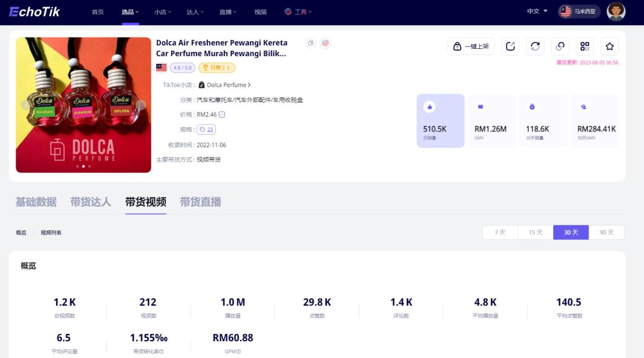
Task: Click the colorful AI icon beside title
Action: (326, 43)
